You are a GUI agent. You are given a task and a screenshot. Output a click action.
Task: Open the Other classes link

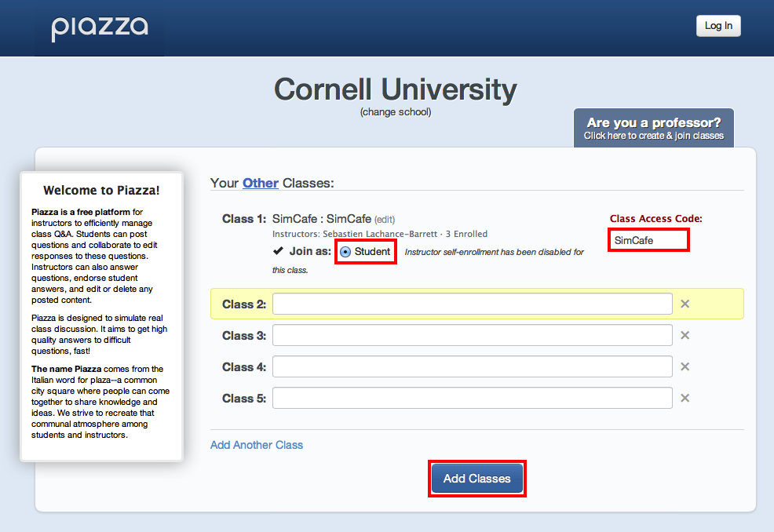tap(260, 183)
